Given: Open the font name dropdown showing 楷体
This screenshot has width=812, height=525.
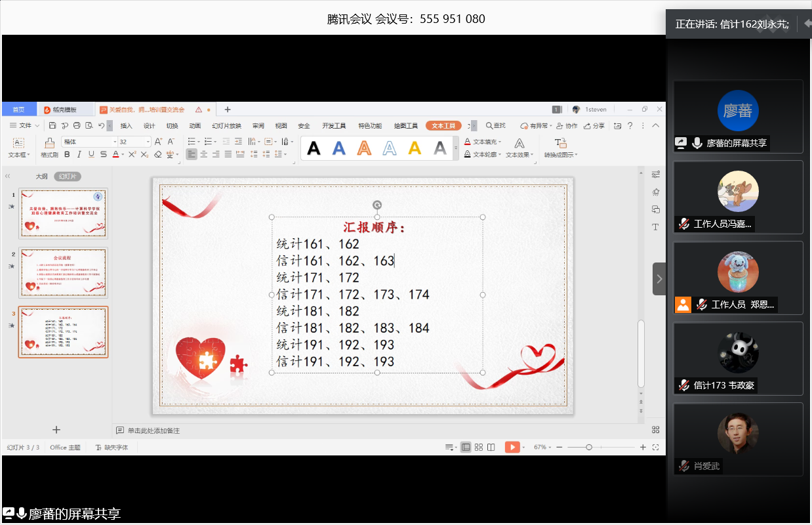Looking at the screenshot, I should click(89, 142).
